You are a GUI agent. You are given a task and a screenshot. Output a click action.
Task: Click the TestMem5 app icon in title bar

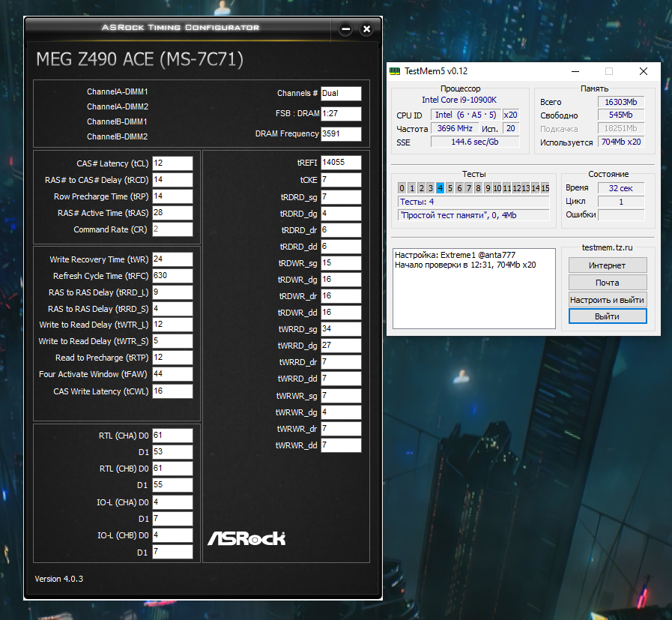point(395,71)
